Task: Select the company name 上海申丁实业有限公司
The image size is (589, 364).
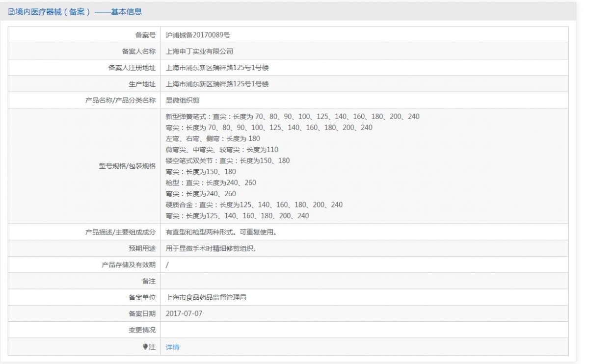Action: pyautogui.click(x=200, y=51)
